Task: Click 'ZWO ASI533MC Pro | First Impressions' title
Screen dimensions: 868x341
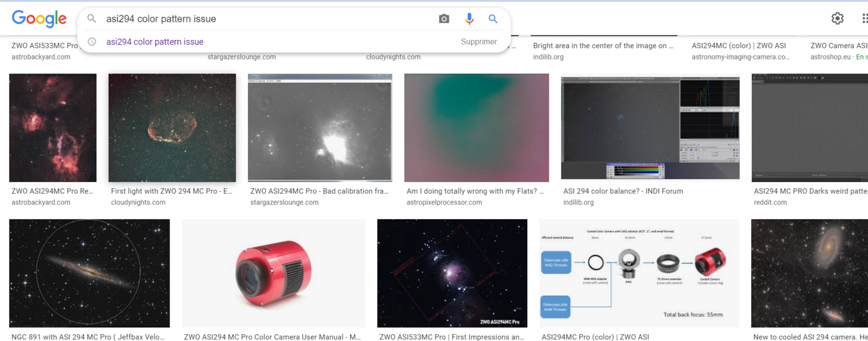Action: click(x=452, y=337)
